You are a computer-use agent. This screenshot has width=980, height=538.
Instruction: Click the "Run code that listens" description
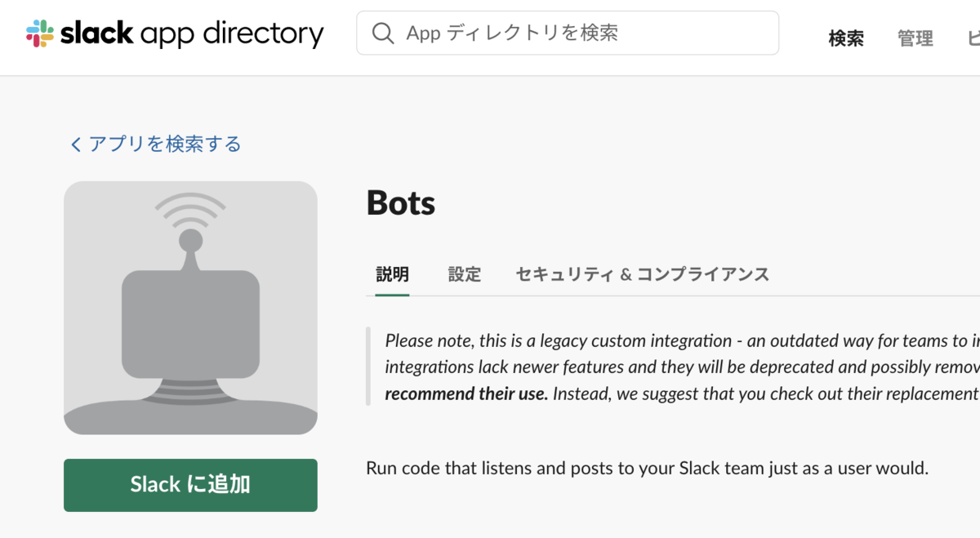coord(647,469)
